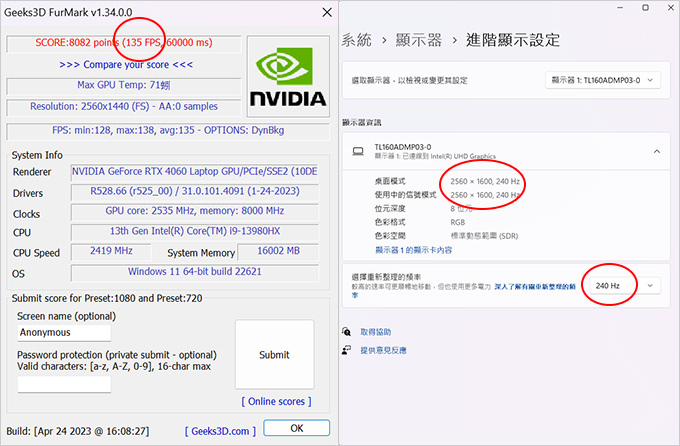This screenshot has height=446, width=680.
Task: Click the FPS min:128 max:138 field
Action: coord(168,130)
